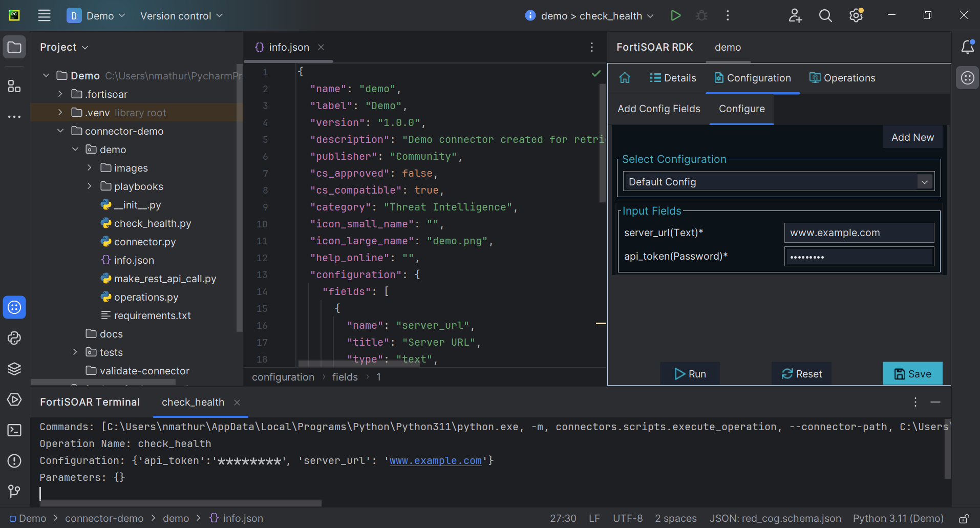Switch to the Operations tab
The width and height of the screenshot is (980, 528).
[x=842, y=78]
